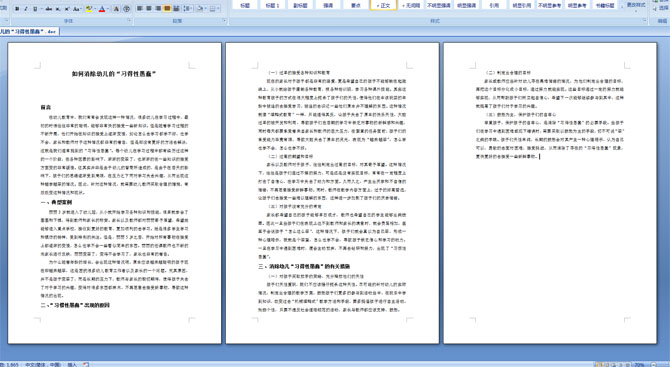Toggle italic formatting button
The height and width of the screenshot is (367, 670).
(26, 9)
